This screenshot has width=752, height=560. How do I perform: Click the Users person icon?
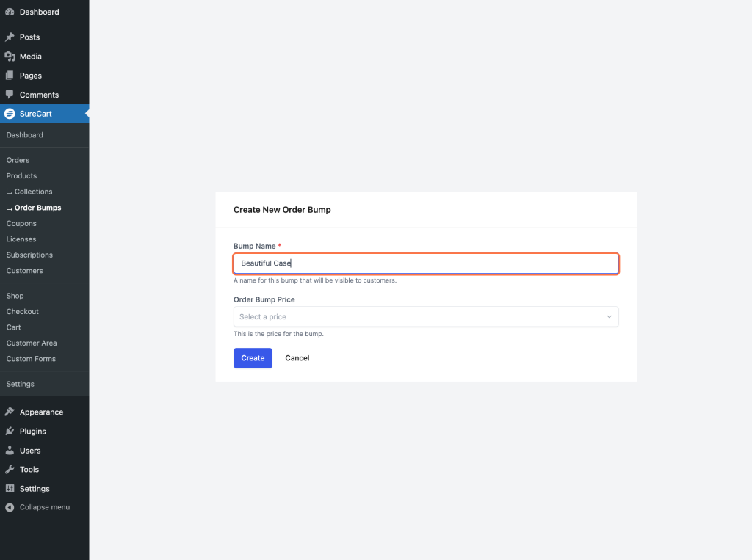point(10,451)
